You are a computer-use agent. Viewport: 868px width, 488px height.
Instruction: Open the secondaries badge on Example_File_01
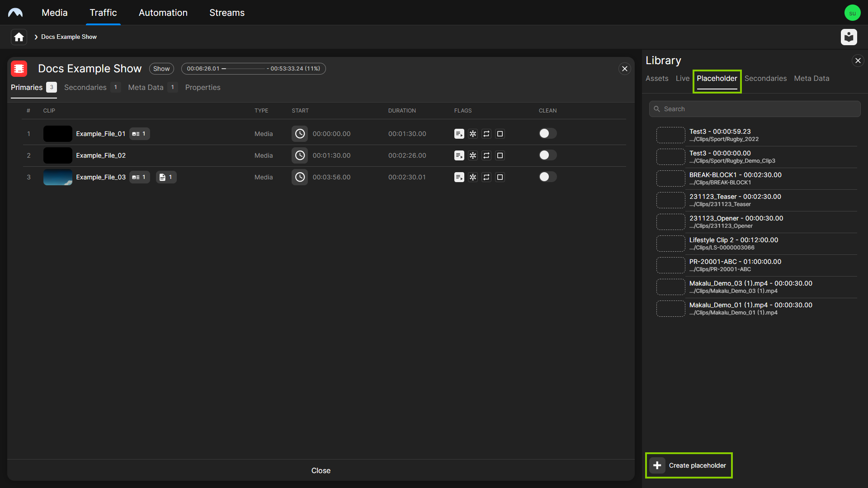coord(139,133)
